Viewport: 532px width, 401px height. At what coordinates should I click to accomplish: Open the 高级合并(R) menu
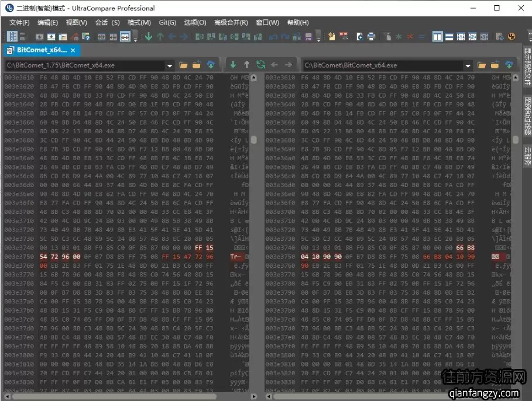(231, 23)
